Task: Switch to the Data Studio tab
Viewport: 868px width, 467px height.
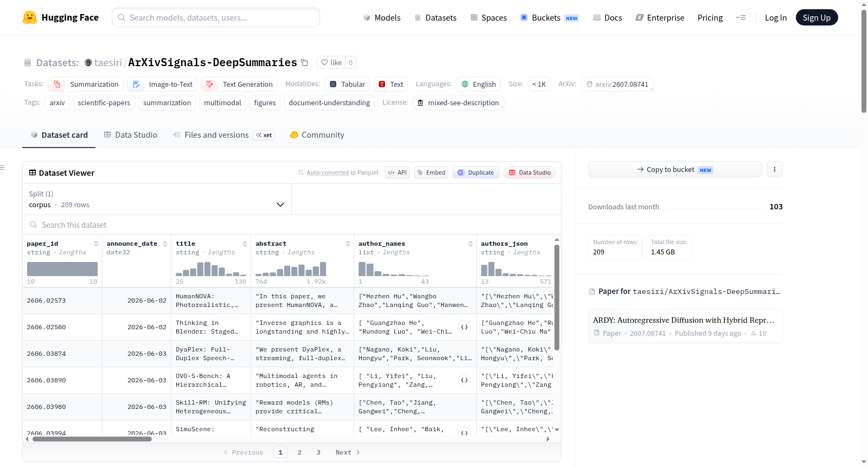Action: point(130,135)
